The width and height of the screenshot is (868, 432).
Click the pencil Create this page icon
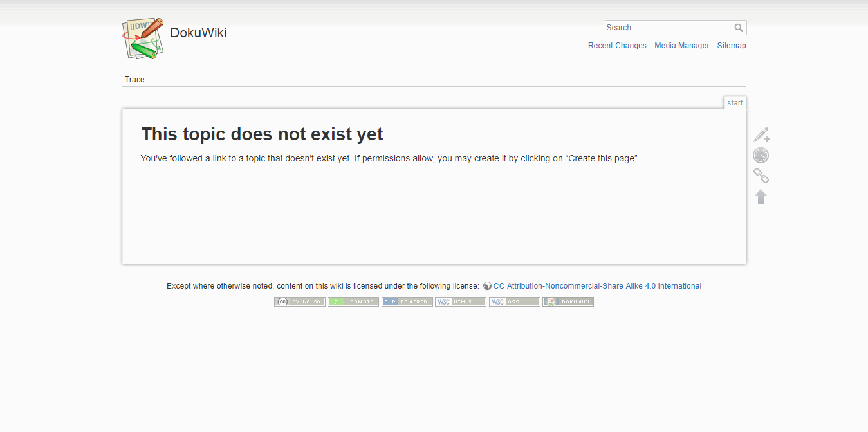(x=761, y=135)
